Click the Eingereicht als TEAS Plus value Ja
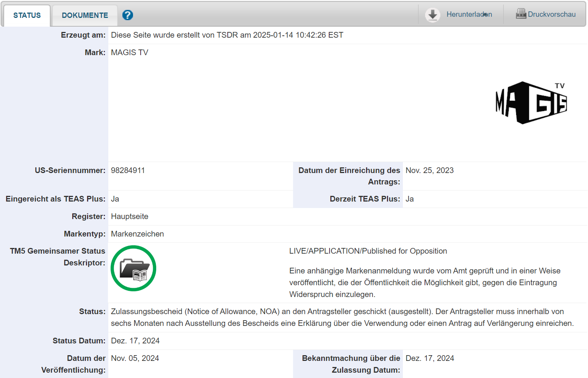Viewport: 588px width, 378px height. coord(115,199)
